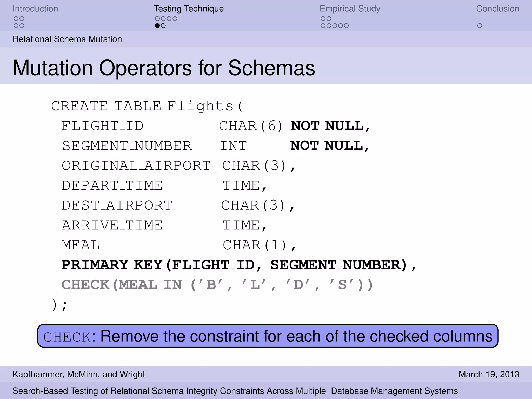
Task: Click the ORIGINAL_AIRPORT column name
Action: point(136,166)
